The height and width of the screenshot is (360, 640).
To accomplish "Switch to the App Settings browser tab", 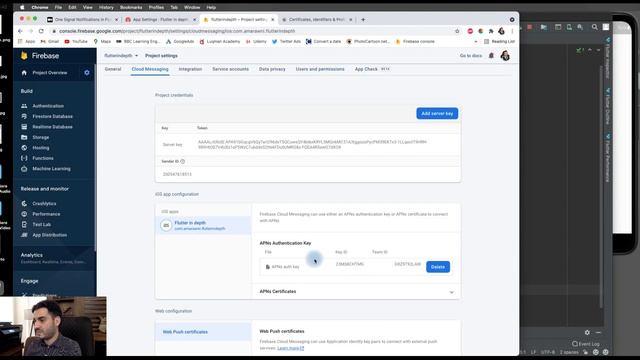I will [160, 20].
